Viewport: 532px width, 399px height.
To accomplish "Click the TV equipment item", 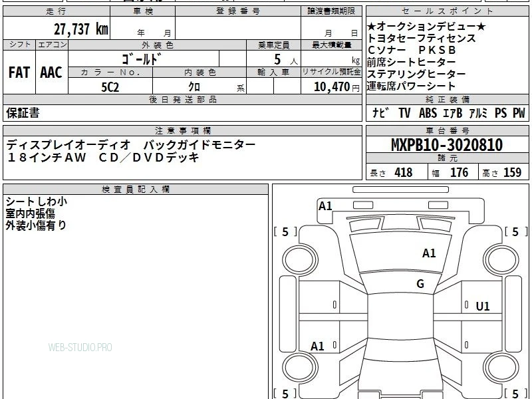I will coord(404,112).
